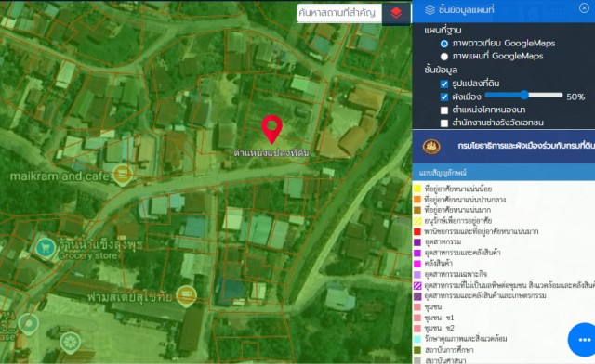Click the ค้นหาสถานที่สำคัญ search field

(x=339, y=13)
